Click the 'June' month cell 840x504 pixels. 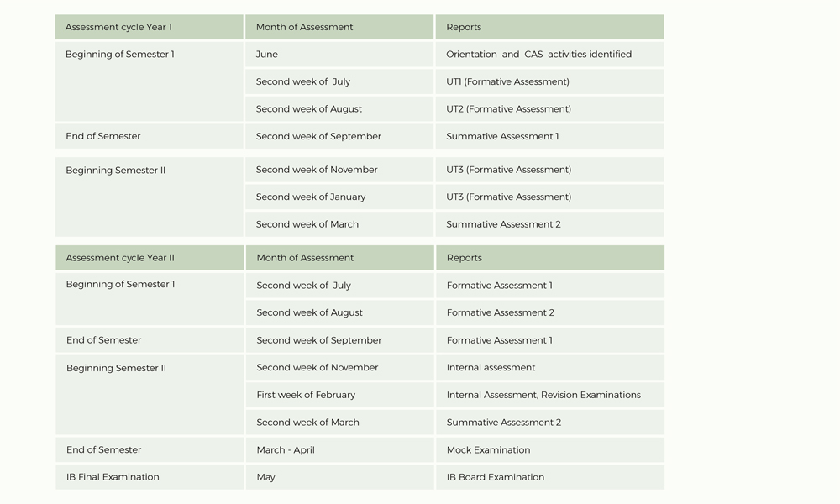339,54
